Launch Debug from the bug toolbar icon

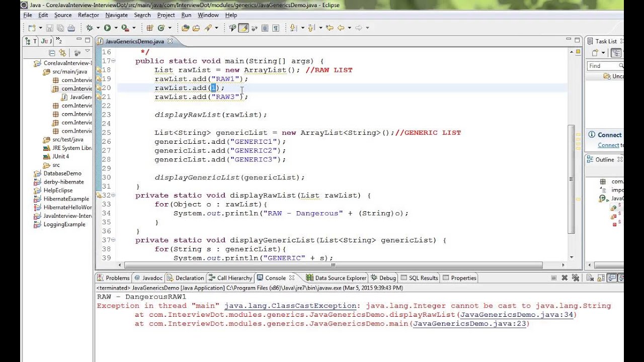click(x=90, y=28)
